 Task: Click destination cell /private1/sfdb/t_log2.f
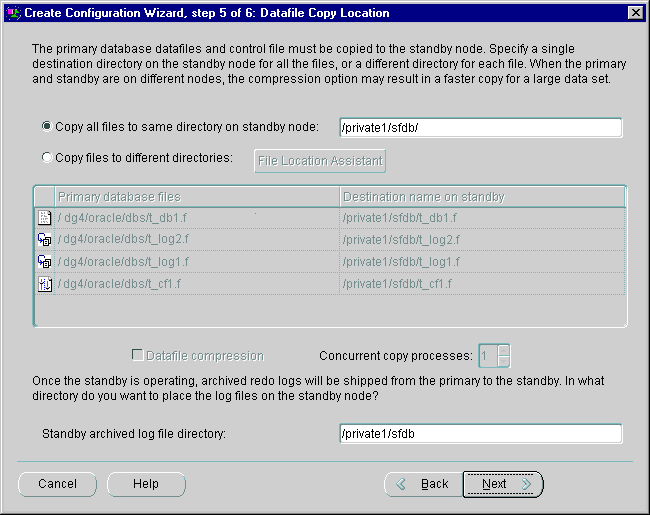point(483,239)
